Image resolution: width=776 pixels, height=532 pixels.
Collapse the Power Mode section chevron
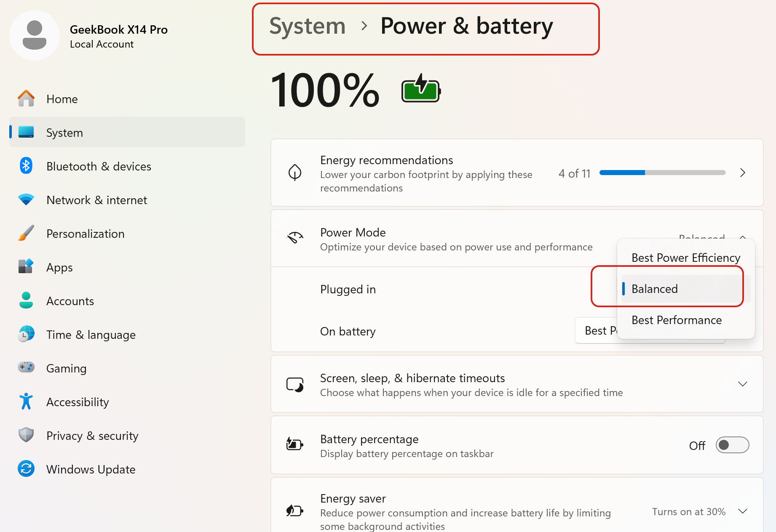(x=743, y=237)
